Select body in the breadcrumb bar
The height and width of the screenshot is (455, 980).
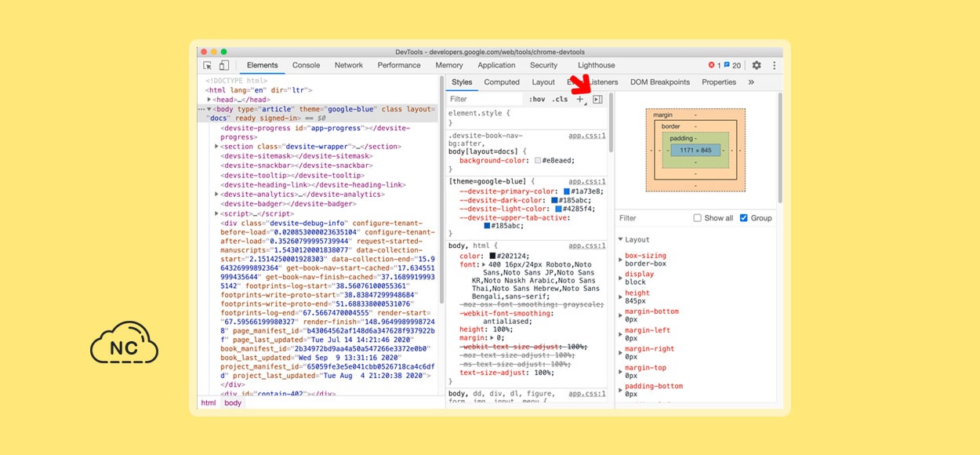[233, 403]
